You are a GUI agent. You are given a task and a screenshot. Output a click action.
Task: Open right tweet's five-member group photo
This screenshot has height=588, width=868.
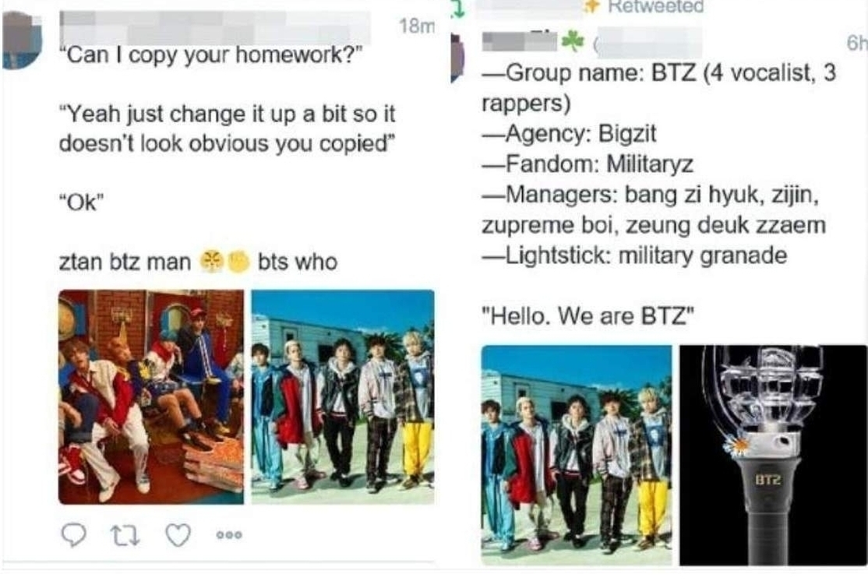[577, 455]
